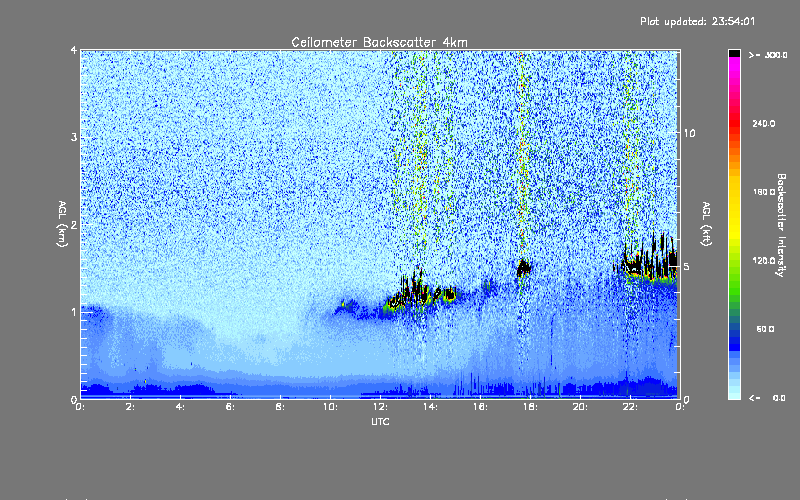Viewport: 800px width, 500px height.
Task: Select the '6:' UTC time tick
Action: point(231,407)
